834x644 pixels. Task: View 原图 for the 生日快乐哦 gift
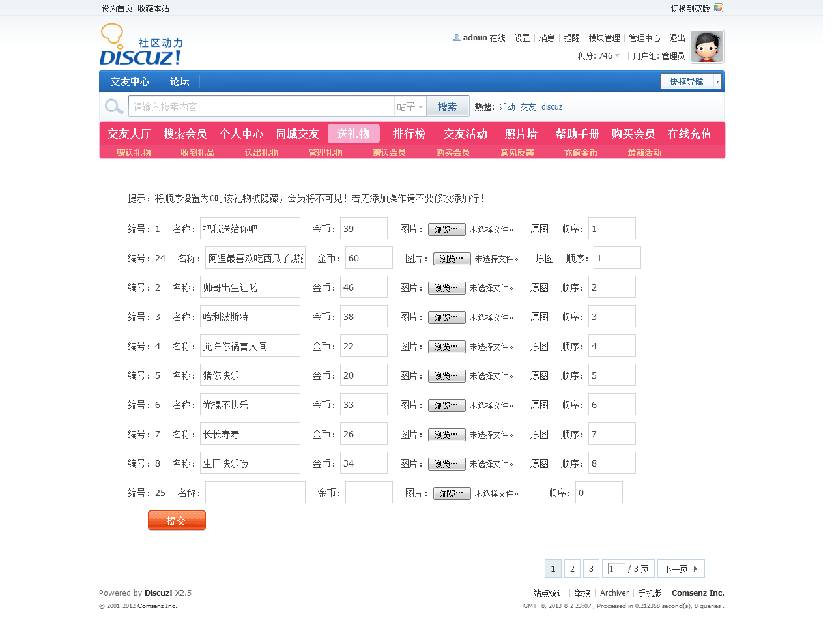coord(539,463)
